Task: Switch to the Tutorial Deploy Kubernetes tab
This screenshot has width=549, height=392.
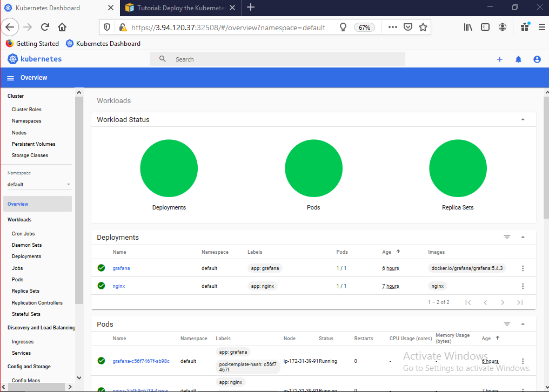Action: (x=180, y=8)
